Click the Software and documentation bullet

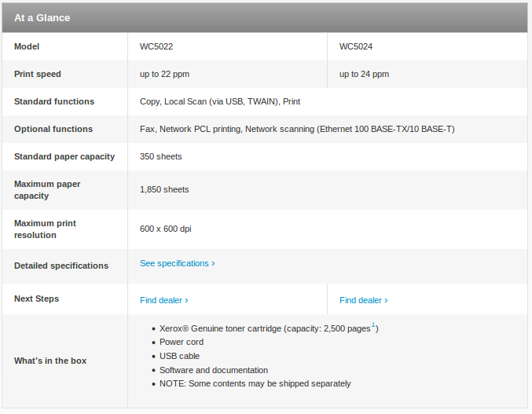point(214,370)
